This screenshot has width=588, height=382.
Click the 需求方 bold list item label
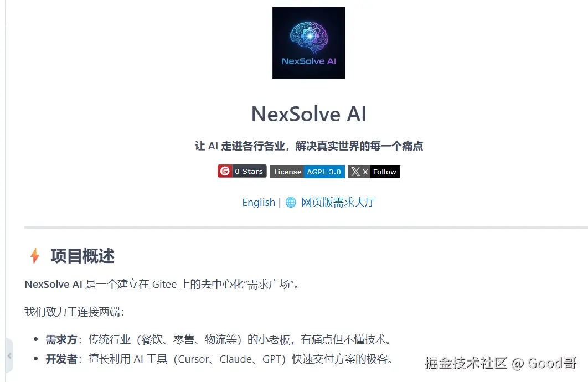tap(61, 339)
